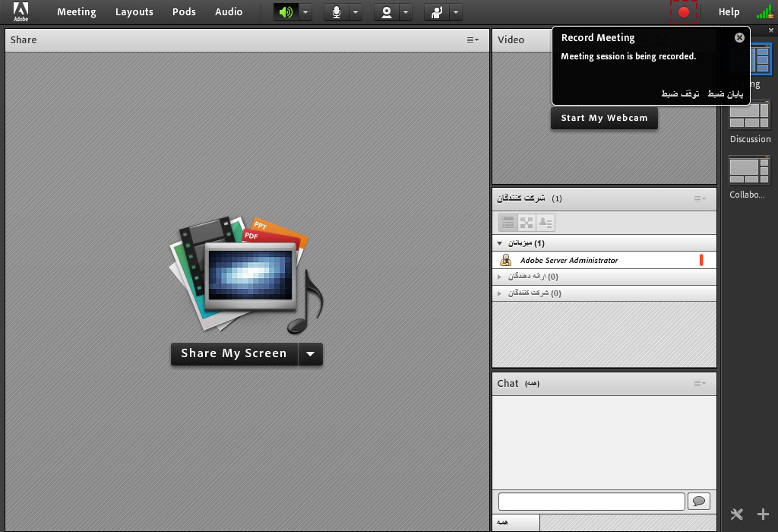The image size is (778, 532).
Task: Open the webcam options dropdown arrow
Action: click(406, 12)
